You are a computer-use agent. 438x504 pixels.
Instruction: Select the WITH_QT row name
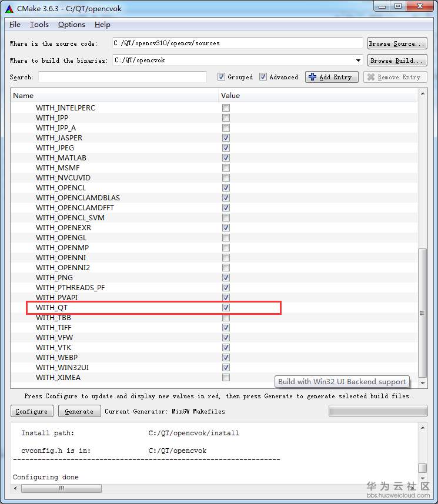pyautogui.click(x=52, y=308)
